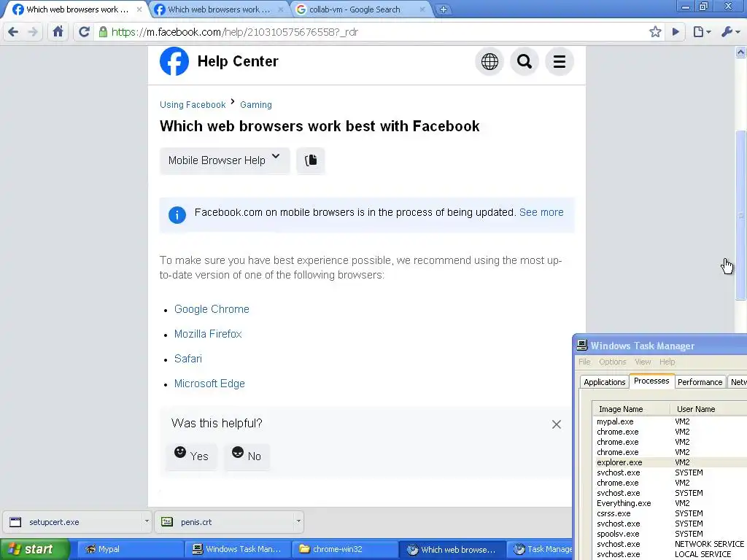Click the Facebook logo in Help Center header
747x560 pixels.
pyautogui.click(x=174, y=61)
